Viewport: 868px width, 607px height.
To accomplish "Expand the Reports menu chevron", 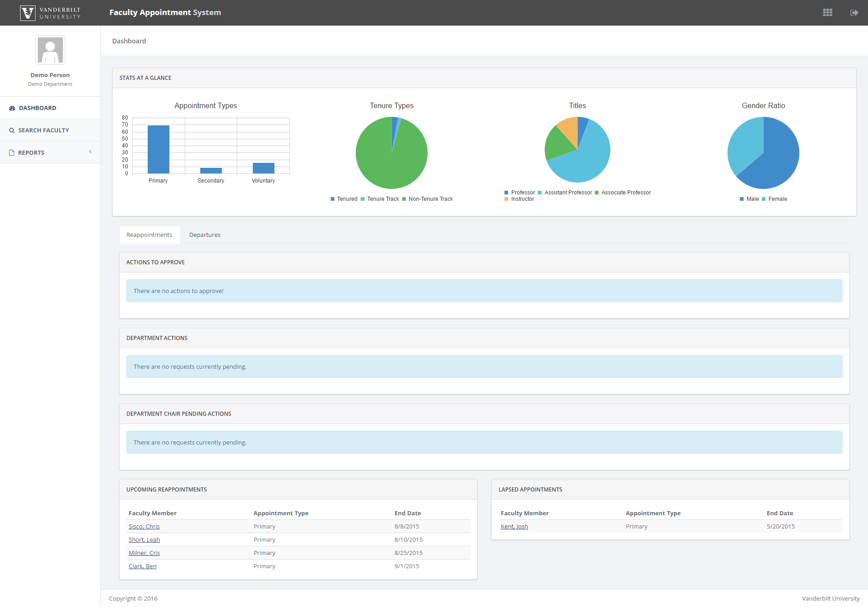I will [x=90, y=152].
